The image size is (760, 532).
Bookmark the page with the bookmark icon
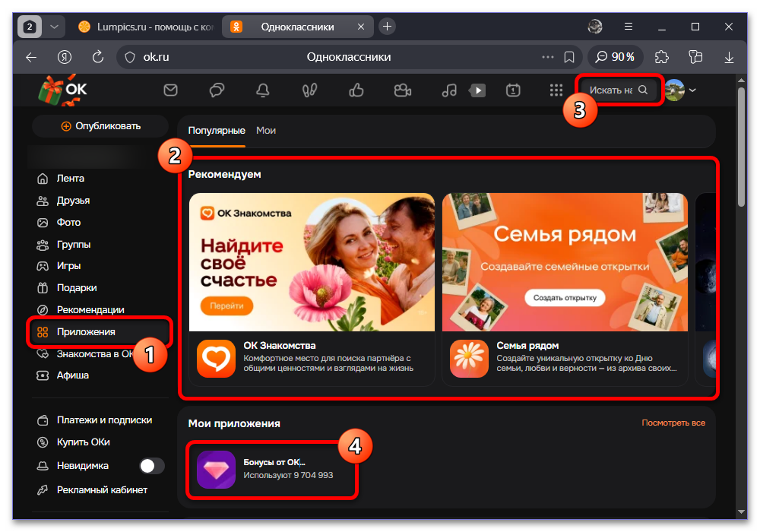[x=569, y=57]
